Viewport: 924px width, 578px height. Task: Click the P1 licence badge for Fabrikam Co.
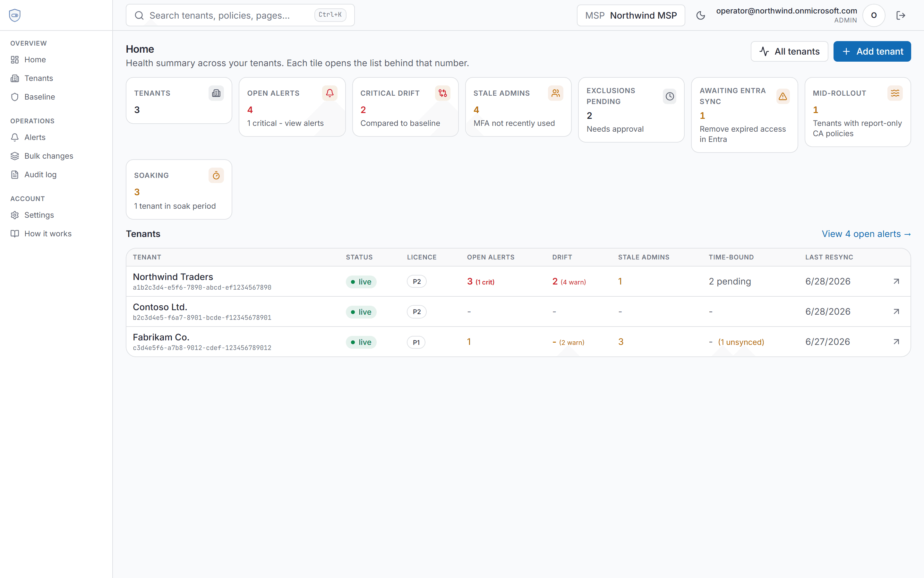[416, 343]
